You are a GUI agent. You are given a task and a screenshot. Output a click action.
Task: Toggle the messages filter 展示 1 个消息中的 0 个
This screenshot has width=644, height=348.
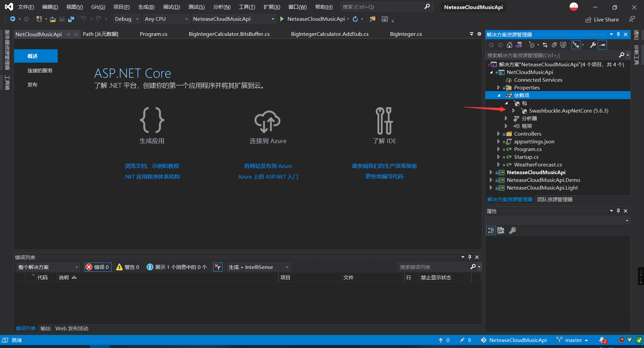177,267
